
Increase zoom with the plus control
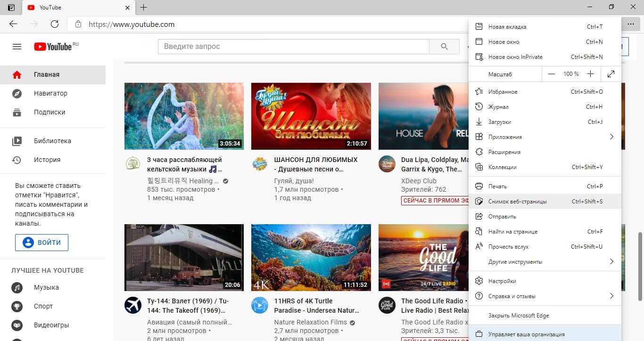590,74
